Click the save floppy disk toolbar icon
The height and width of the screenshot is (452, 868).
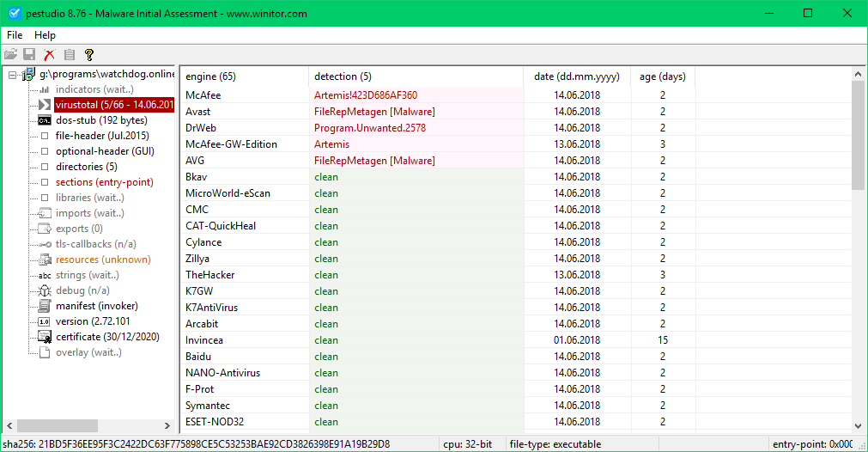pos(29,54)
